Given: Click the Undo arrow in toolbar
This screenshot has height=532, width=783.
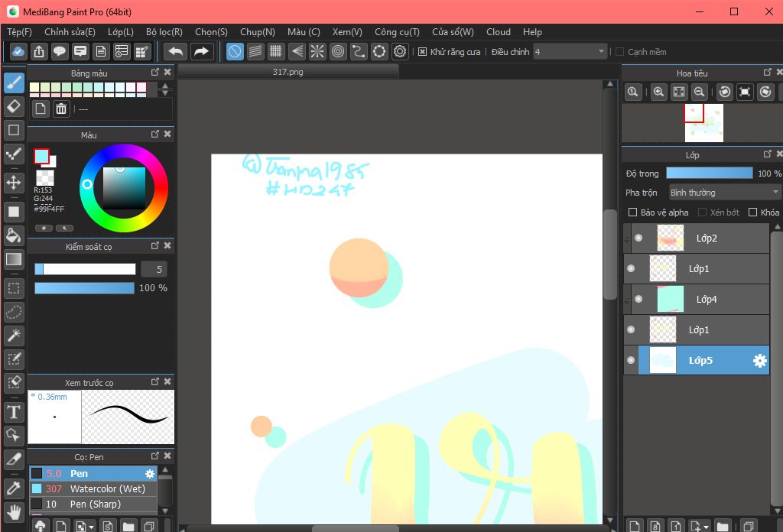Looking at the screenshot, I should point(175,51).
